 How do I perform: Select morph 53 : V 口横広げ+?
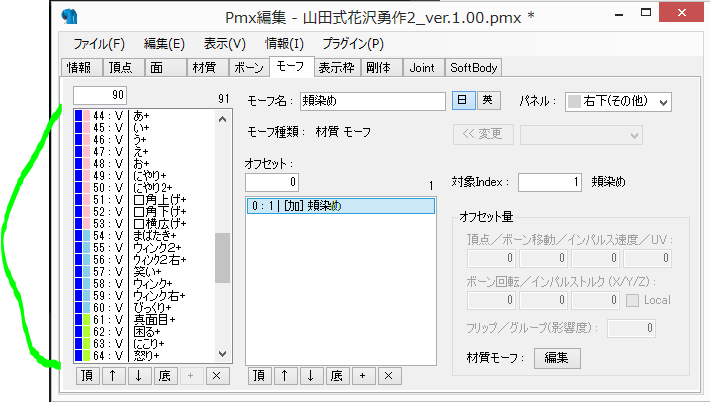point(145,224)
